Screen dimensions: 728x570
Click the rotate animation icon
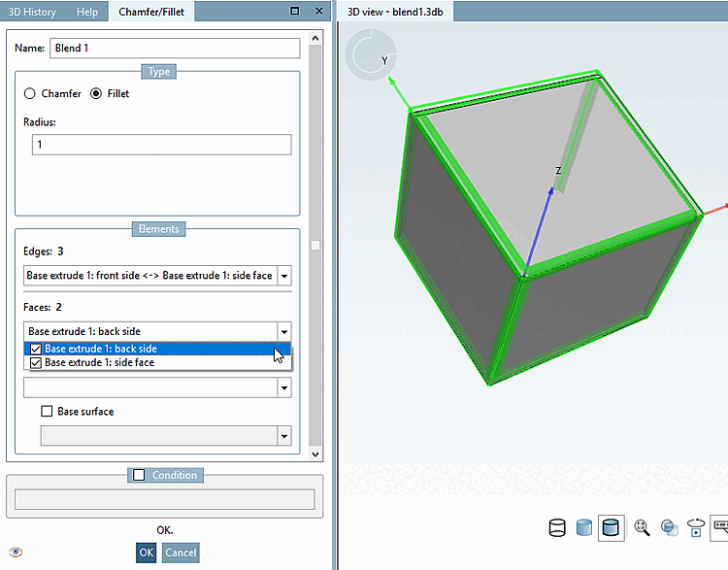pos(696,527)
